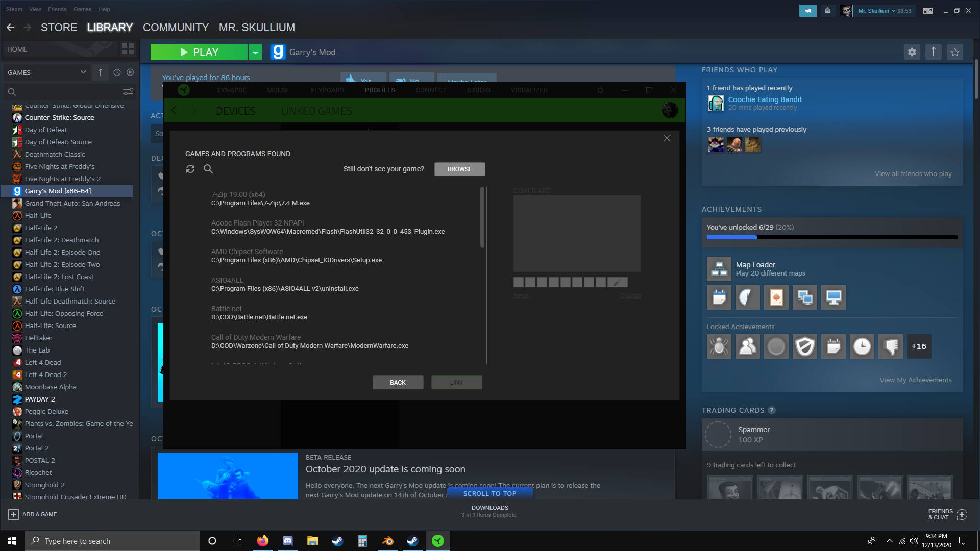Switch library to grid view icon

pyautogui.click(x=128, y=49)
